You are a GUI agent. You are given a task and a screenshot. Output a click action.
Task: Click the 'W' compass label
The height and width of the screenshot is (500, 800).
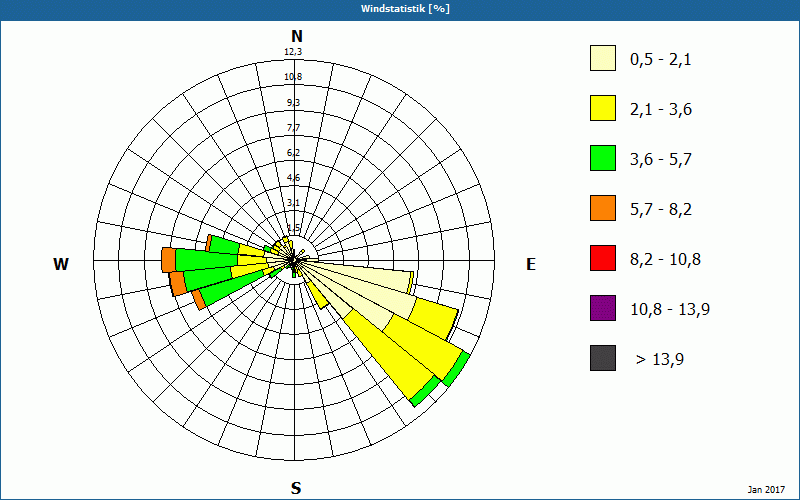(x=61, y=264)
